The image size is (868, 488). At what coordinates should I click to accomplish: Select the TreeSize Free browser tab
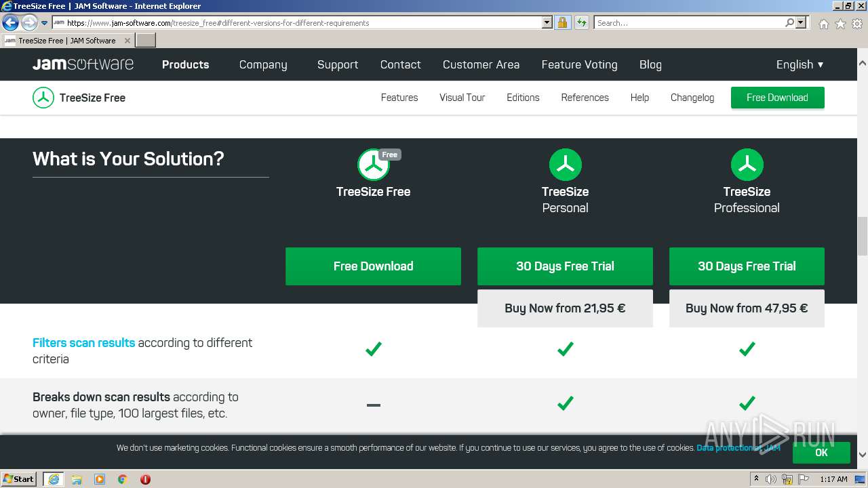(66, 41)
